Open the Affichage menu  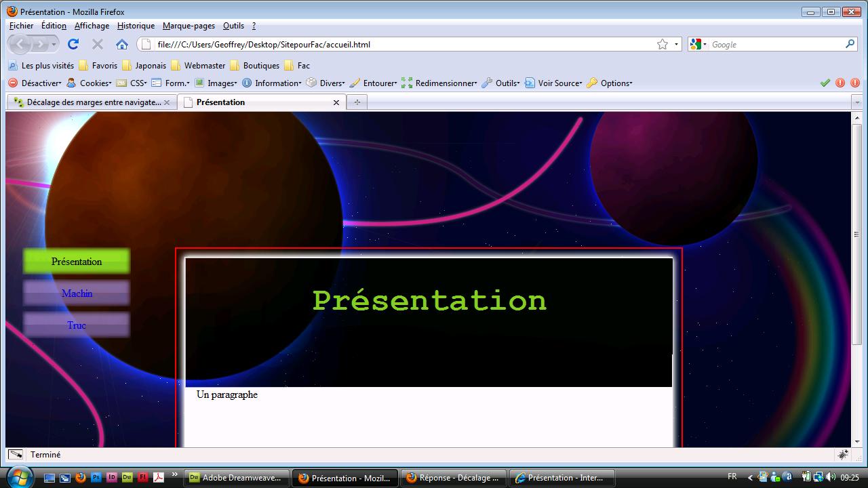pos(92,26)
